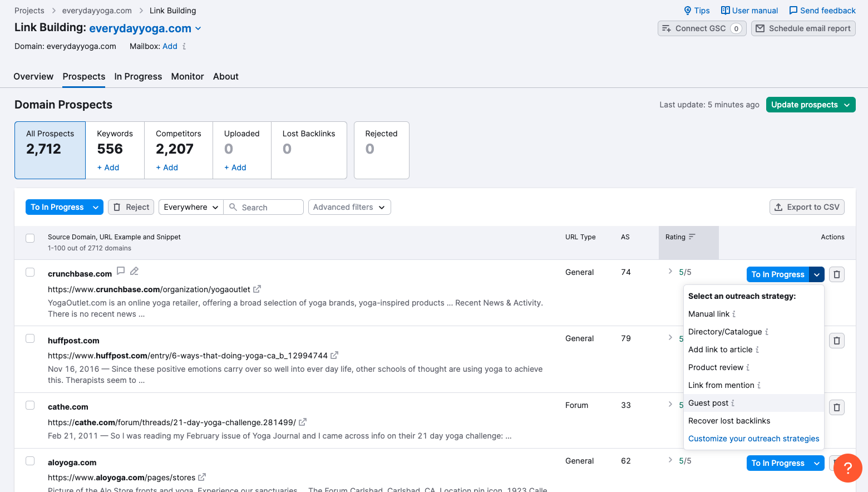The height and width of the screenshot is (492, 868).
Task: Tick the cathe.com row checkbox
Action: (x=30, y=405)
